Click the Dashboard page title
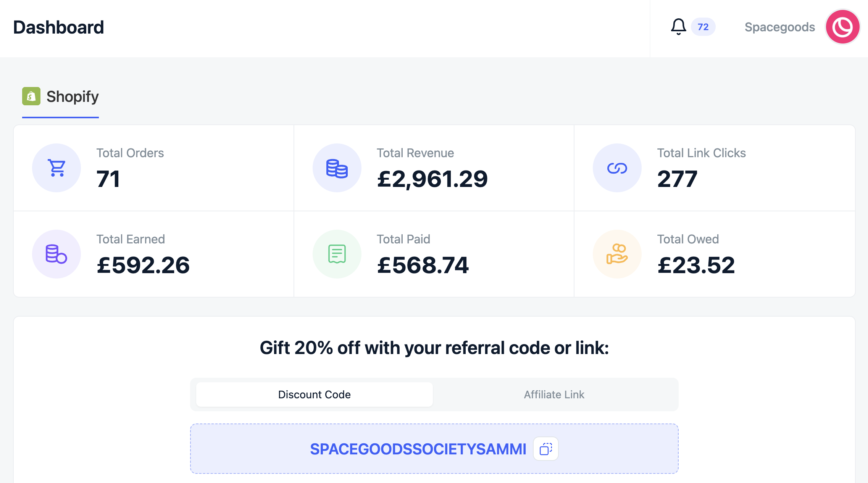Screen dimensions: 868x483 point(58,27)
